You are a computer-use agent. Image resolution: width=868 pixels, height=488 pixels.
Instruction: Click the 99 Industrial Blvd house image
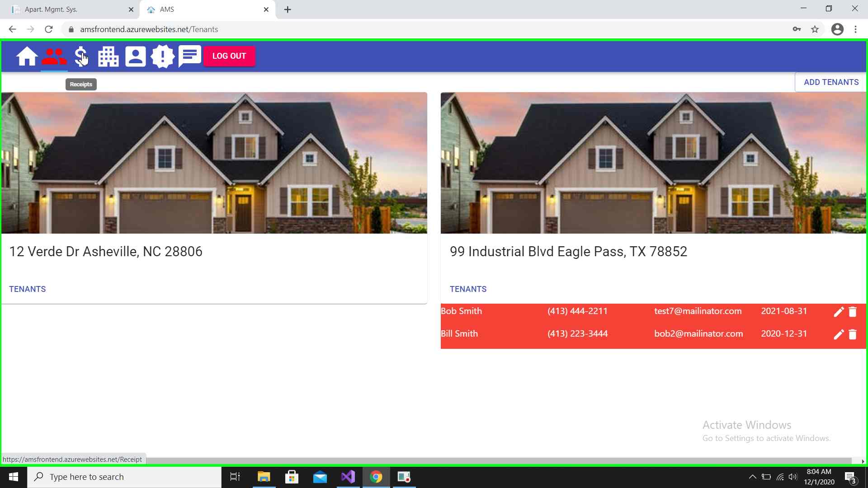click(x=653, y=163)
